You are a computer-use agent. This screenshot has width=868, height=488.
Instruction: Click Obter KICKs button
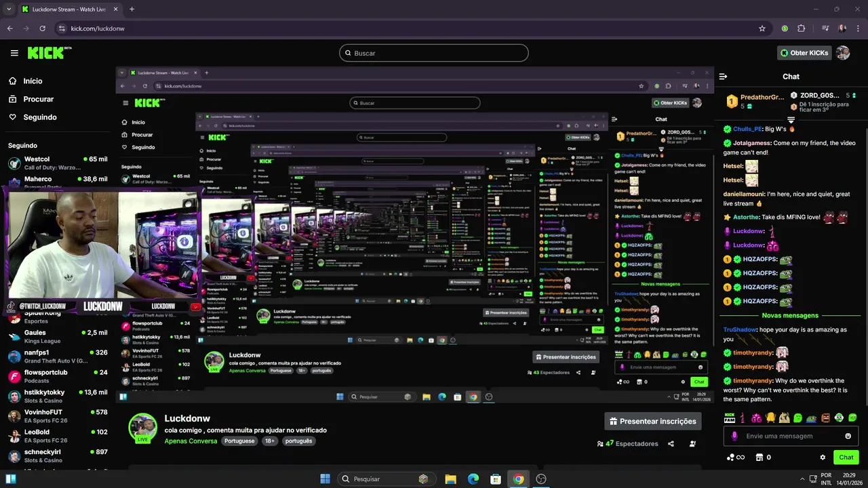804,53
